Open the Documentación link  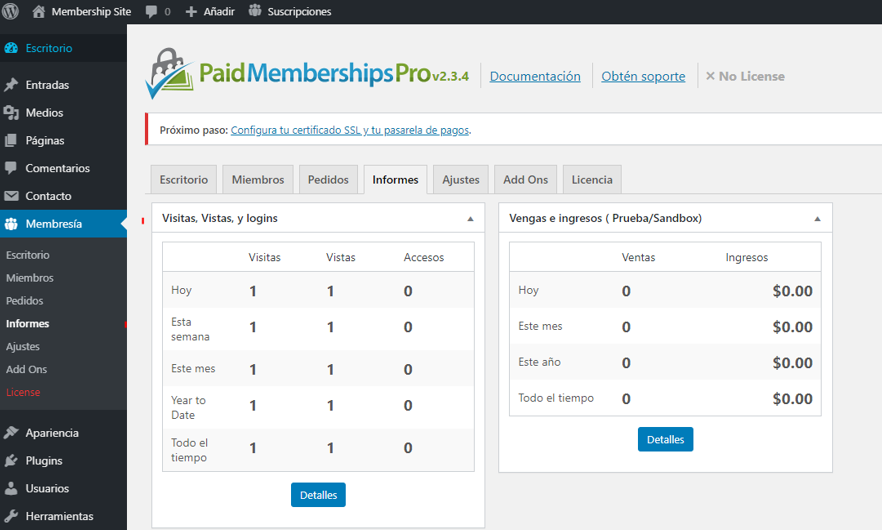[x=535, y=76]
